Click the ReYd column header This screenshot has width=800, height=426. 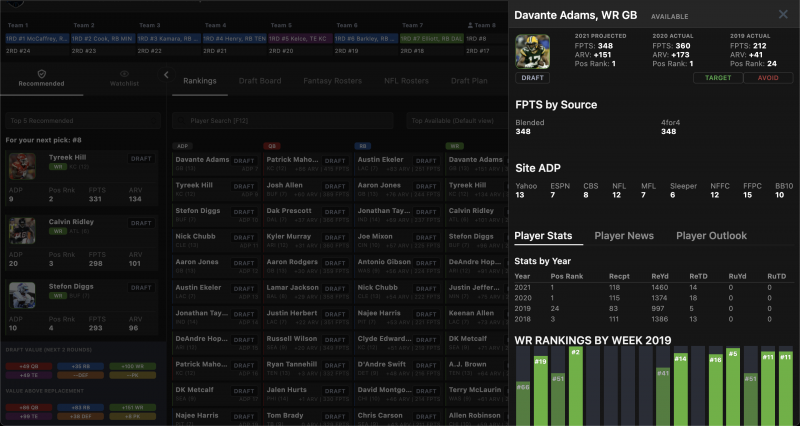click(x=660, y=276)
